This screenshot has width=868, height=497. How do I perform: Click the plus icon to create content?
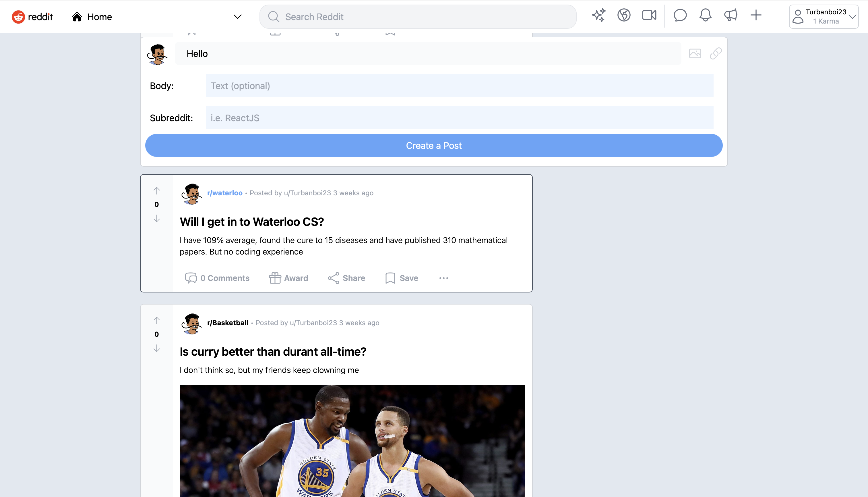point(756,15)
